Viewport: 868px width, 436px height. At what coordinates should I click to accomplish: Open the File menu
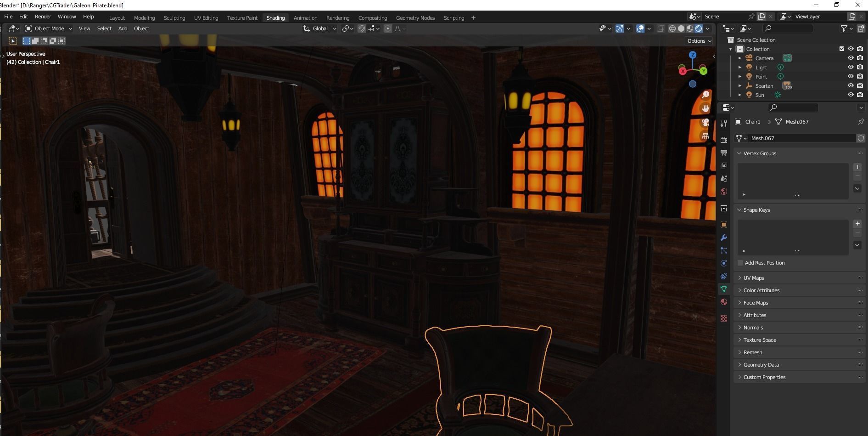pos(8,17)
